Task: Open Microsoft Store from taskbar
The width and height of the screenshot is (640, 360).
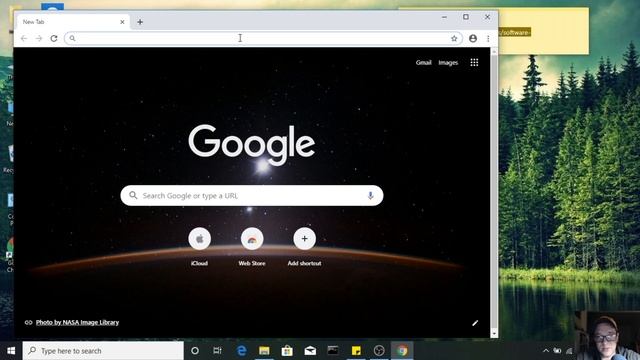Action: pyautogui.click(x=287, y=351)
